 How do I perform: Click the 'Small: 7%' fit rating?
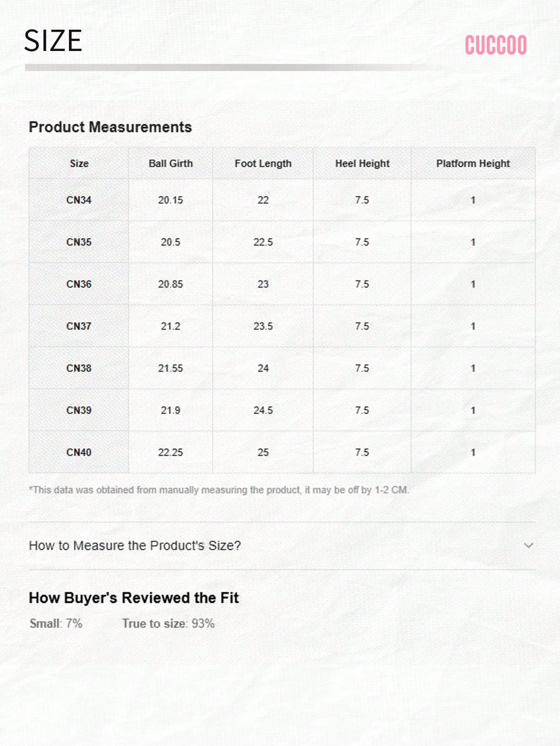[x=56, y=624]
